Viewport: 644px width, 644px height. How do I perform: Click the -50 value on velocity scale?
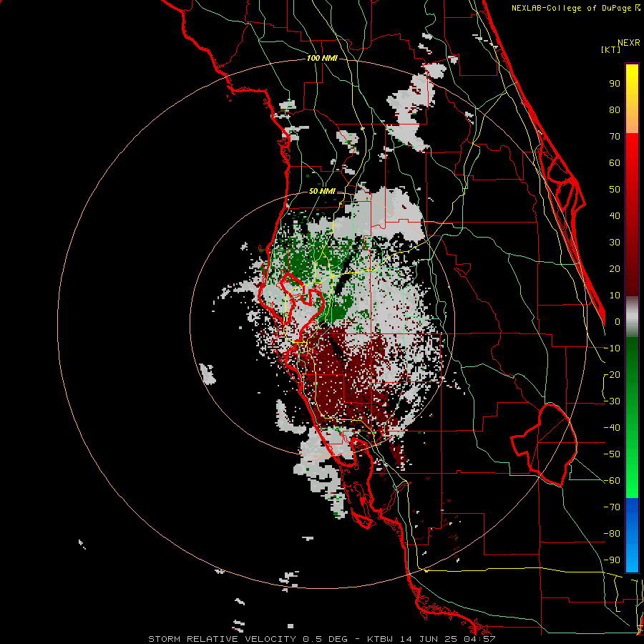click(612, 454)
